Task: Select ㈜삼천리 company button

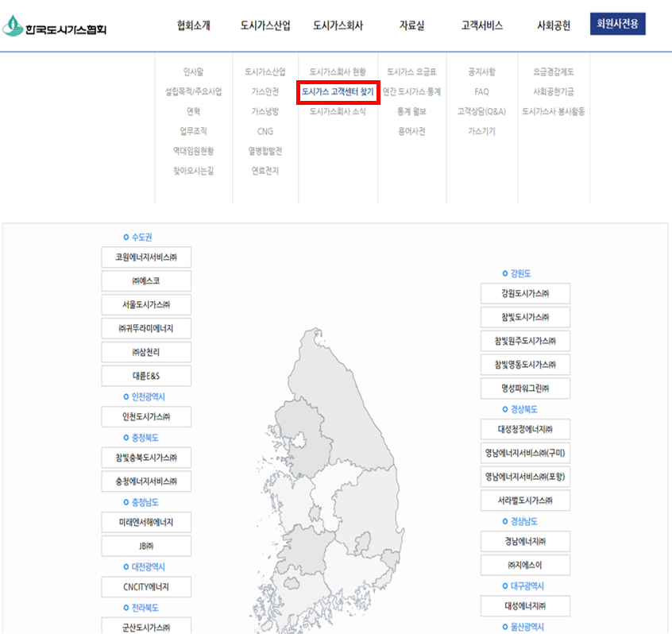Action: [x=146, y=353]
